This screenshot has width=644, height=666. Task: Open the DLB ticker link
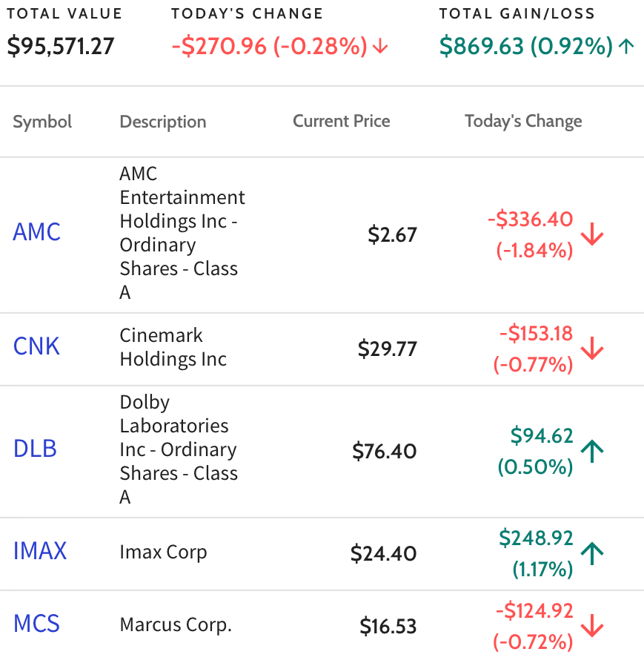(x=35, y=449)
